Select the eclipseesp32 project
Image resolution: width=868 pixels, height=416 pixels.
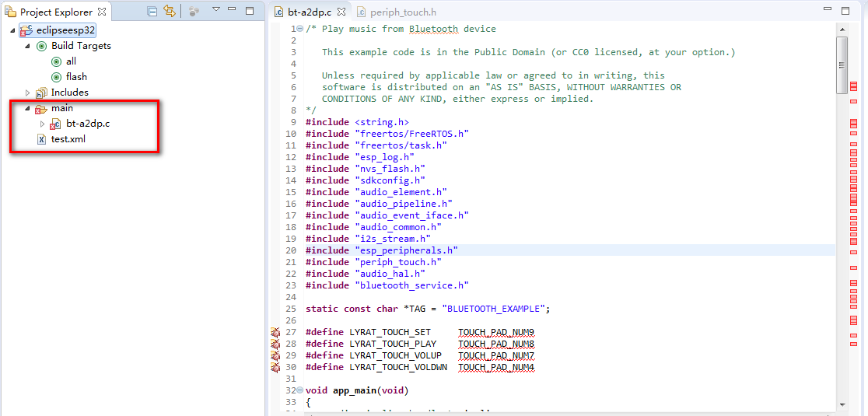click(66, 30)
